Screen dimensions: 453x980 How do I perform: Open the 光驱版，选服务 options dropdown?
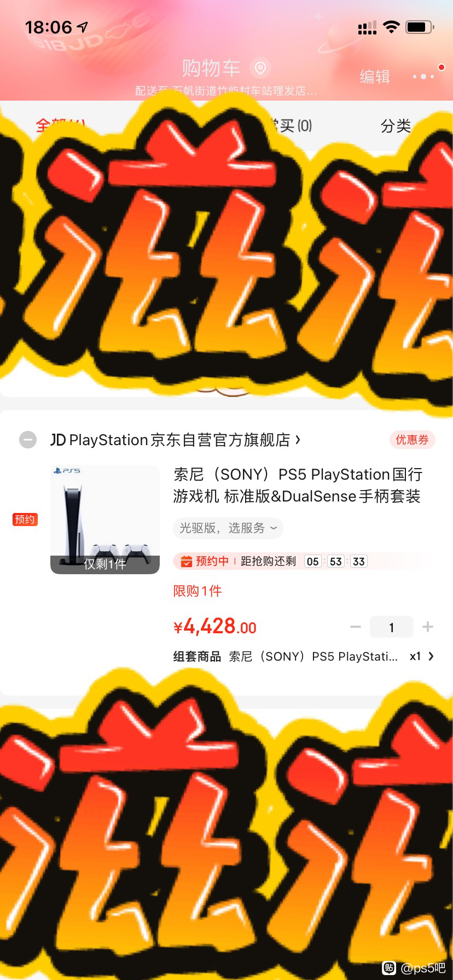click(228, 528)
